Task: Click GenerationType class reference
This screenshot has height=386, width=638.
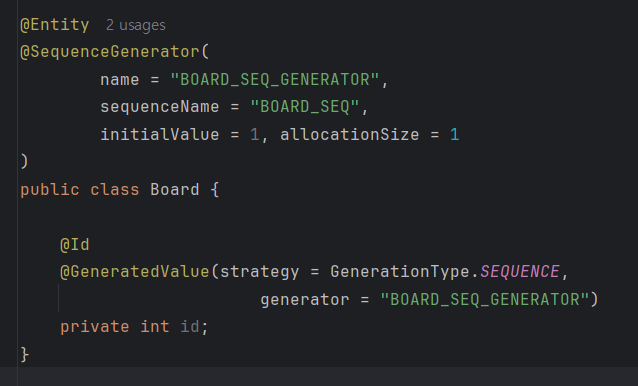Action: tap(400, 272)
